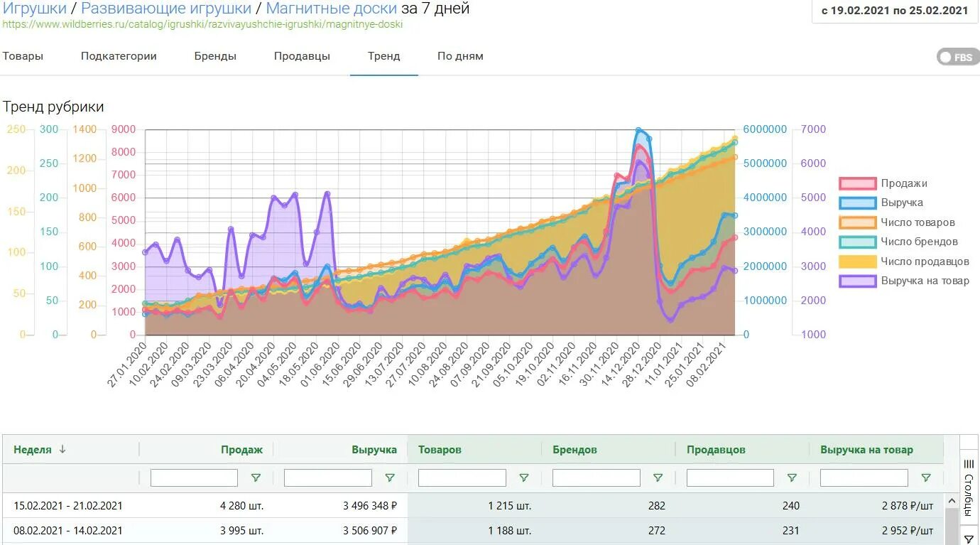Image resolution: width=980 pixels, height=545 pixels.
Task: Sort table by Продаж column header
Action: pos(241,450)
